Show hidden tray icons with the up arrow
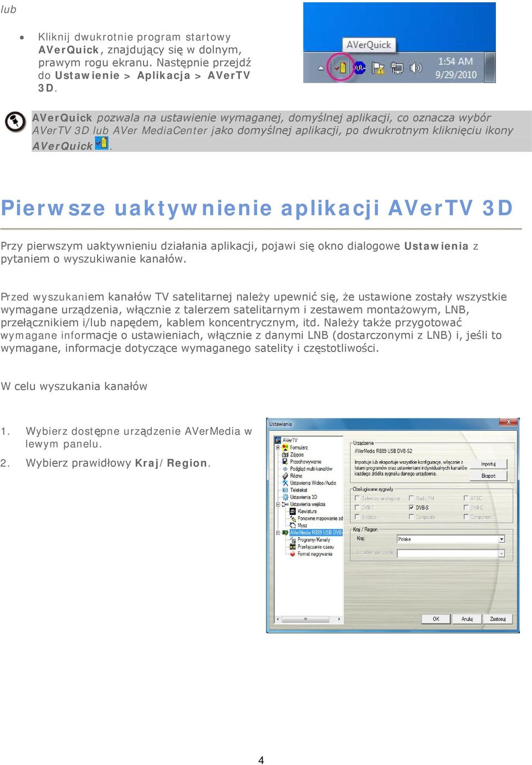This screenshot has height=765, width=532. pyautogui.click(x=321, y=68)
